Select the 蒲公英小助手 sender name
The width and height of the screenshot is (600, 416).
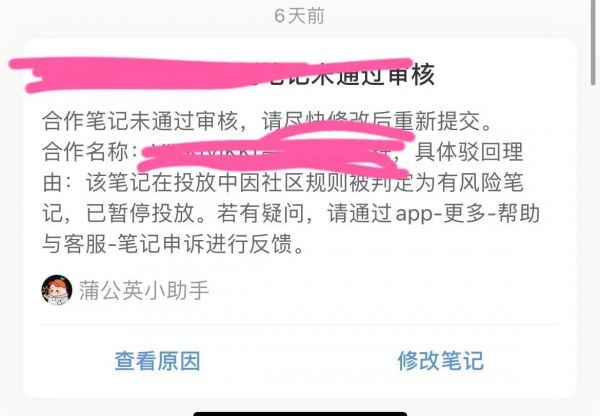click(144, 290)
